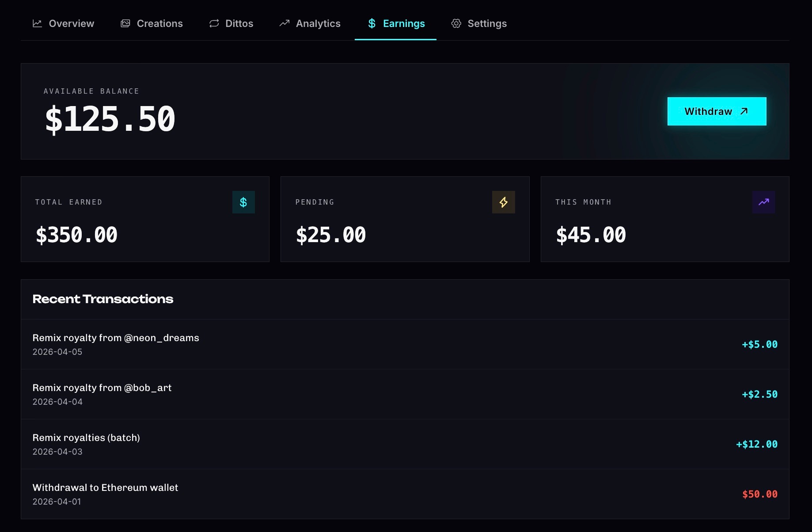Click the date 2026-04-03
The height and width of the screenshot is (532, 812).
click(x=57, y=452)
